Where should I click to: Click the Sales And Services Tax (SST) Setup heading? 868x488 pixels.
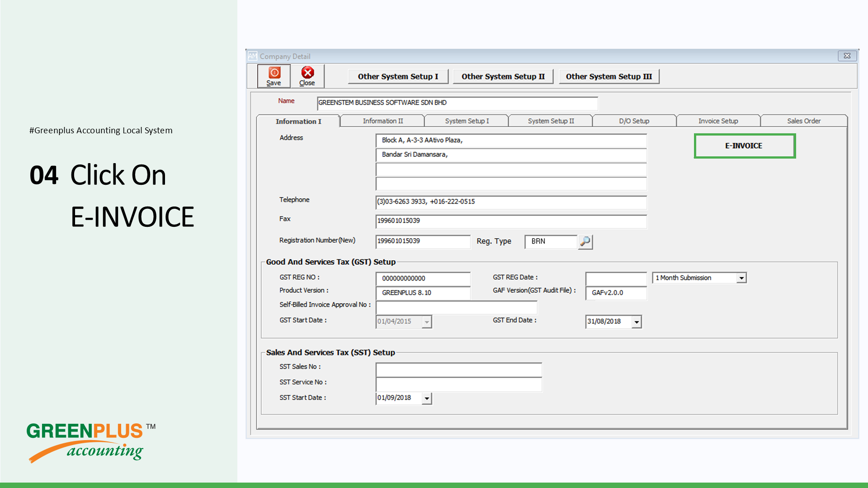pyautogui.click(x=330, y=352)
